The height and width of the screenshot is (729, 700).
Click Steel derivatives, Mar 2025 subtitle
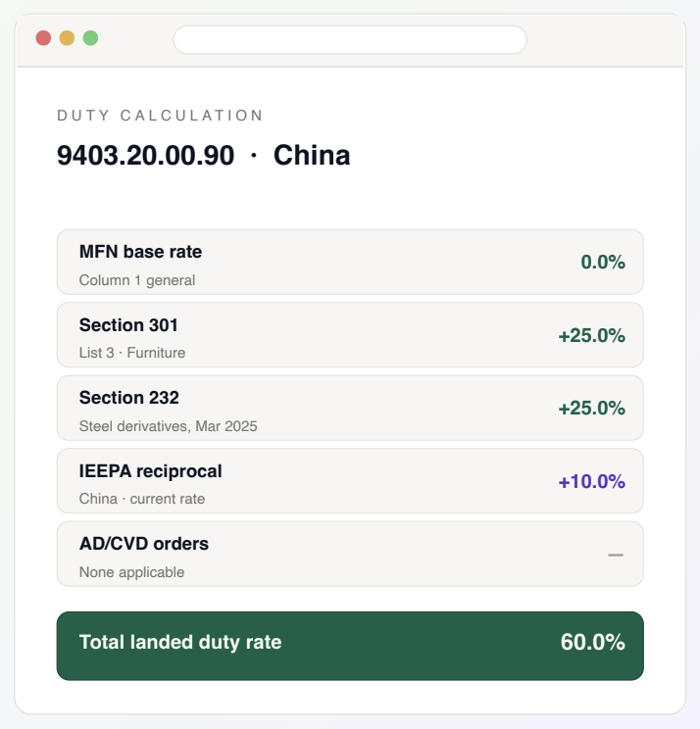(168, 426)
